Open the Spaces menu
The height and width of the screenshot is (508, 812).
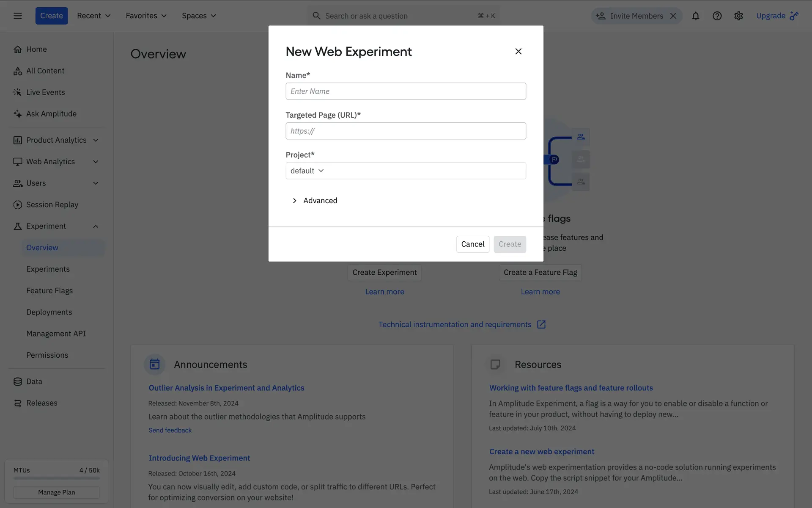click(199, 16)
